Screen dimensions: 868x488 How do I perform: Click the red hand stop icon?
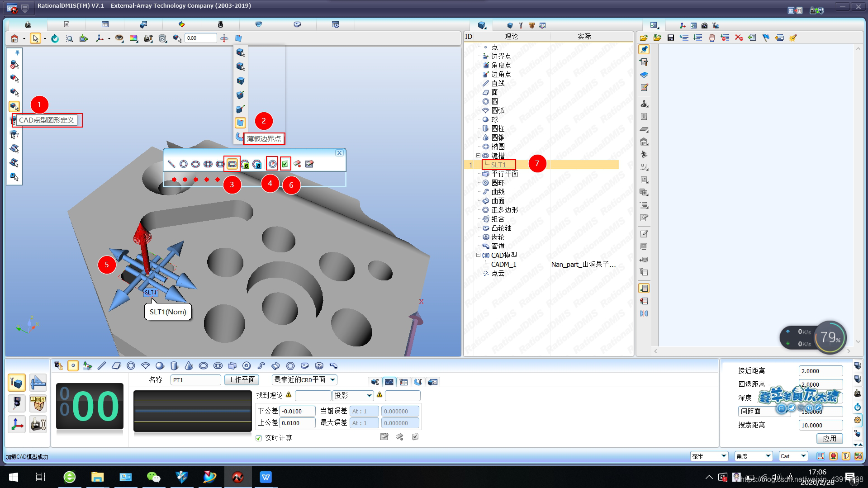tap(711, 38)
